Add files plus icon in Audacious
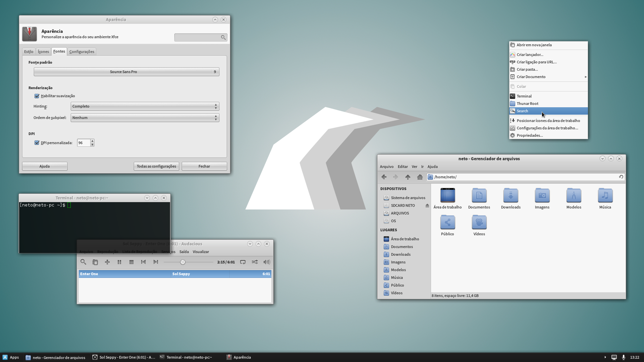This screenshot has height=362, width=644. [107, 262]
